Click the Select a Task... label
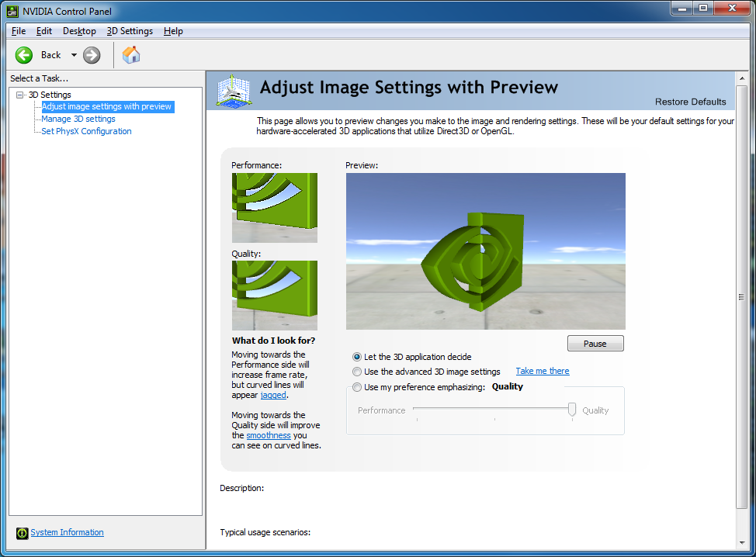This screenshot has height=557, width=756. [x=40, y=78]
